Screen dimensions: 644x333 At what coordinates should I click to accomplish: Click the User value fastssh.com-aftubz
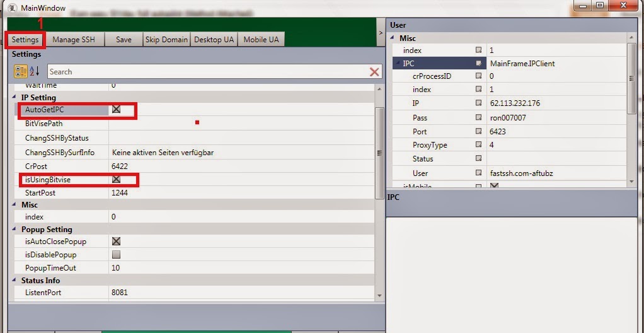pyautogui.click(x=522, y=173)
